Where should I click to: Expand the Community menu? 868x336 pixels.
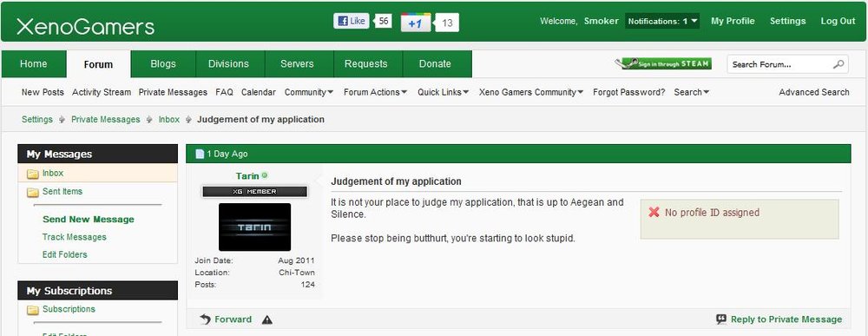tap(309, 92)
